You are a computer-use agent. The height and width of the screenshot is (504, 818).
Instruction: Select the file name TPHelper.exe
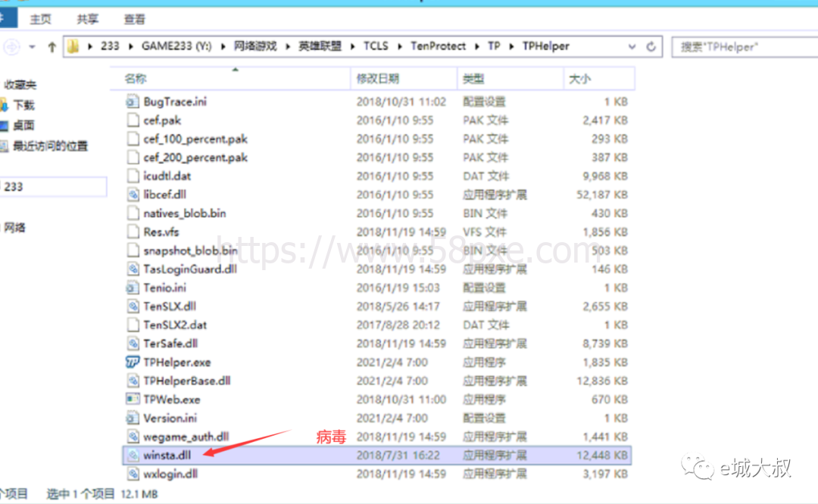[x=176, y=362]
